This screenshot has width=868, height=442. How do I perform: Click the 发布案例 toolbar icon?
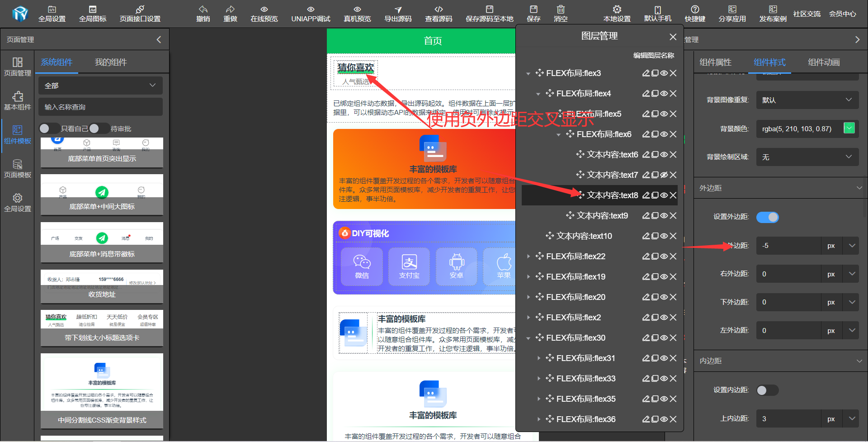pos(773,14)
